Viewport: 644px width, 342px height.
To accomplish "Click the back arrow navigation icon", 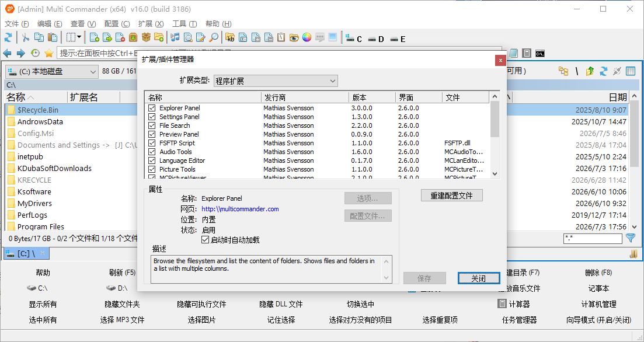I will (x=7, y=53).
